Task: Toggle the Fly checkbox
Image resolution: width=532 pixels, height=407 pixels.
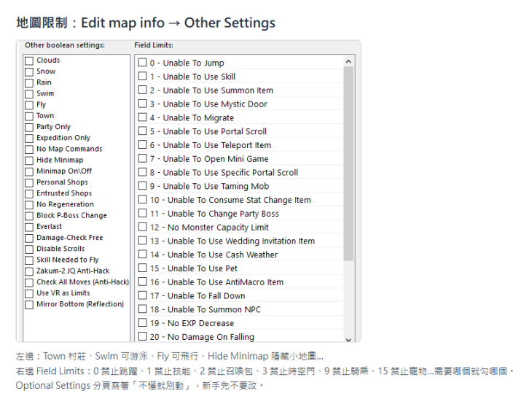Action: pos(29,105)
